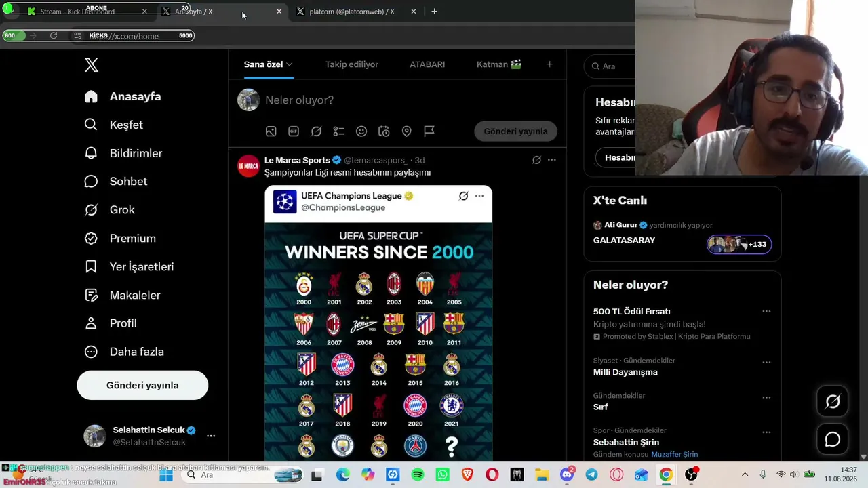
Task: Click the sidebar Gönderi yayınla button
Action: 142,385
